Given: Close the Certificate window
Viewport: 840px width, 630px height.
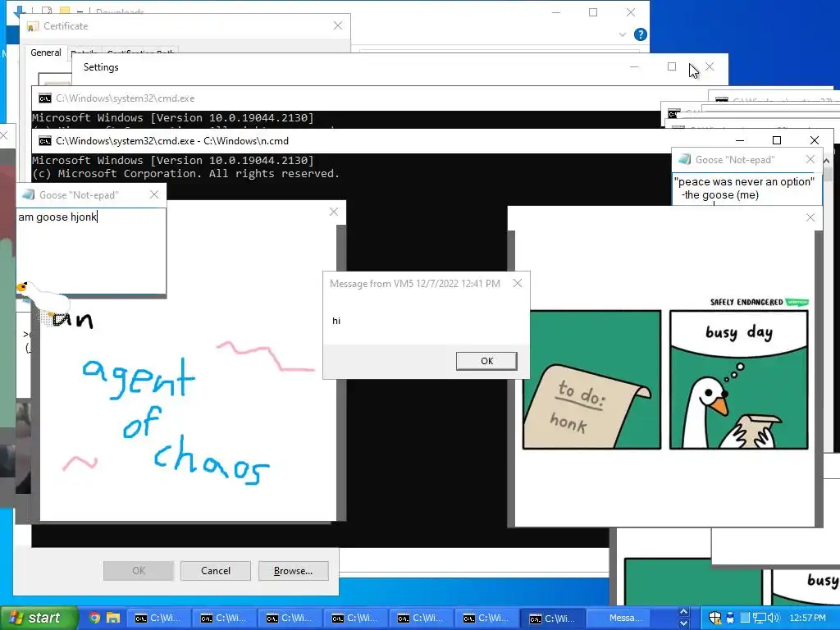Looking at the screenshot, I should (x=337, y=25).
